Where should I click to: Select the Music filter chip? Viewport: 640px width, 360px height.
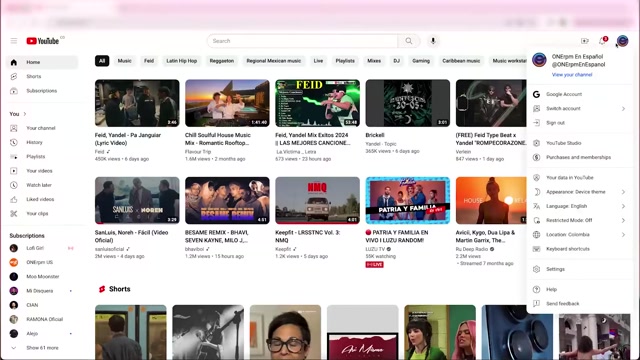click(x=124, y=61)
